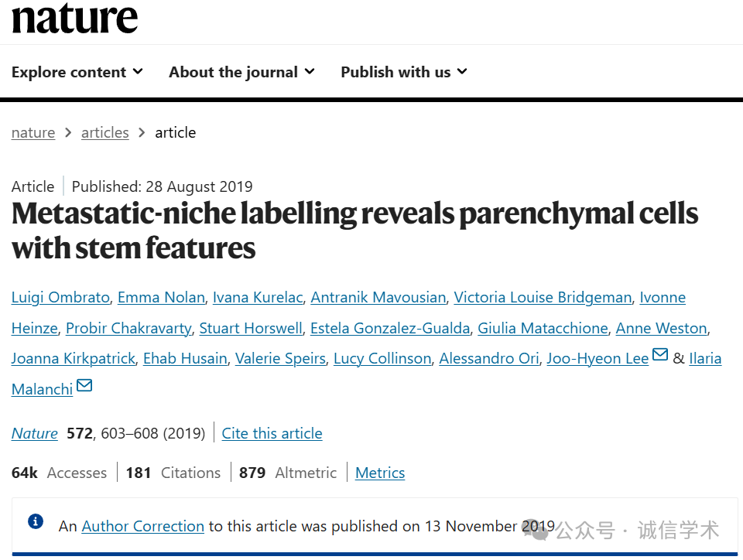
Task: Click envelope icon next to Ilaria Malanchi
Action: [84, 385]
